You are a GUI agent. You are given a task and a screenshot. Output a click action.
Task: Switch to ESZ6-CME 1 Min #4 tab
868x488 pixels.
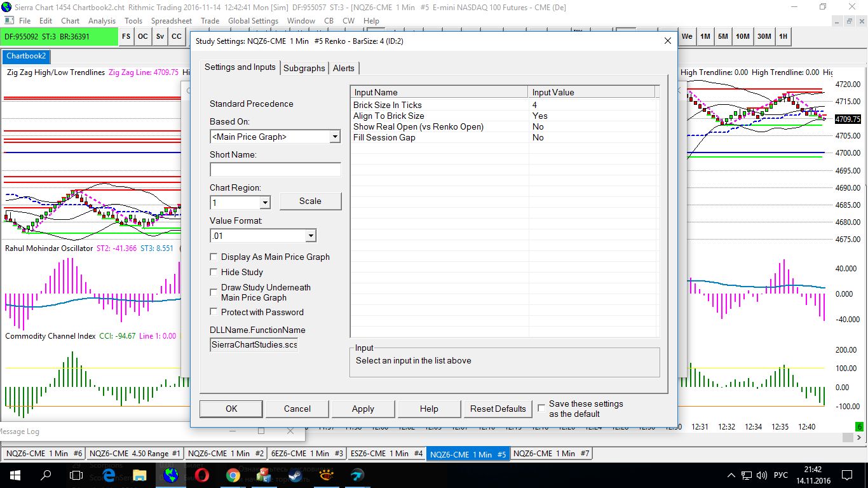coord(386,454)
